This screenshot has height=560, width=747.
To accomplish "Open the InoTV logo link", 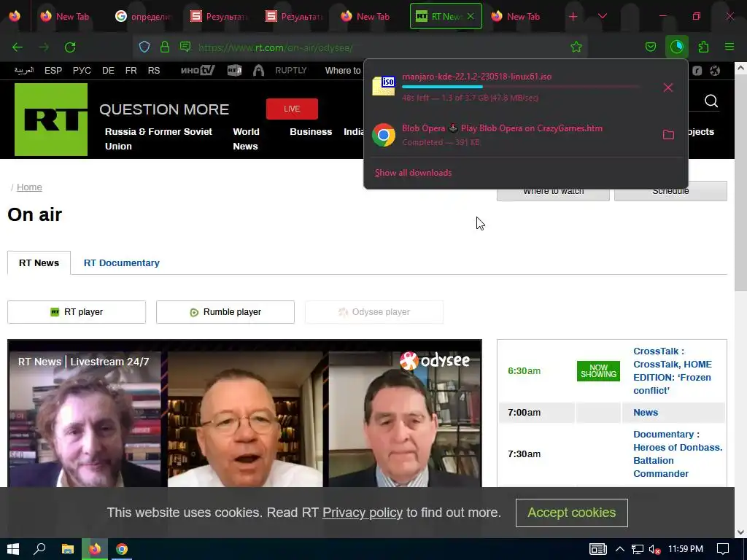I will (198, 71).
